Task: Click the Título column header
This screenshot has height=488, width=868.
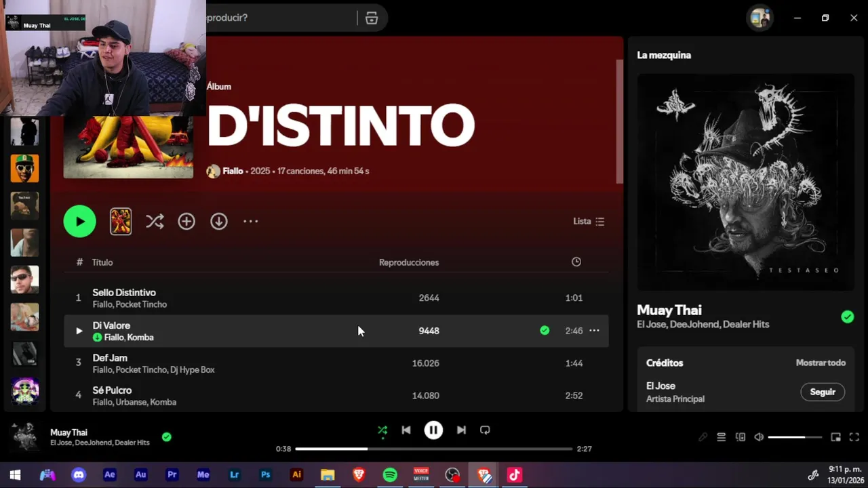Action: pos(102,262)
